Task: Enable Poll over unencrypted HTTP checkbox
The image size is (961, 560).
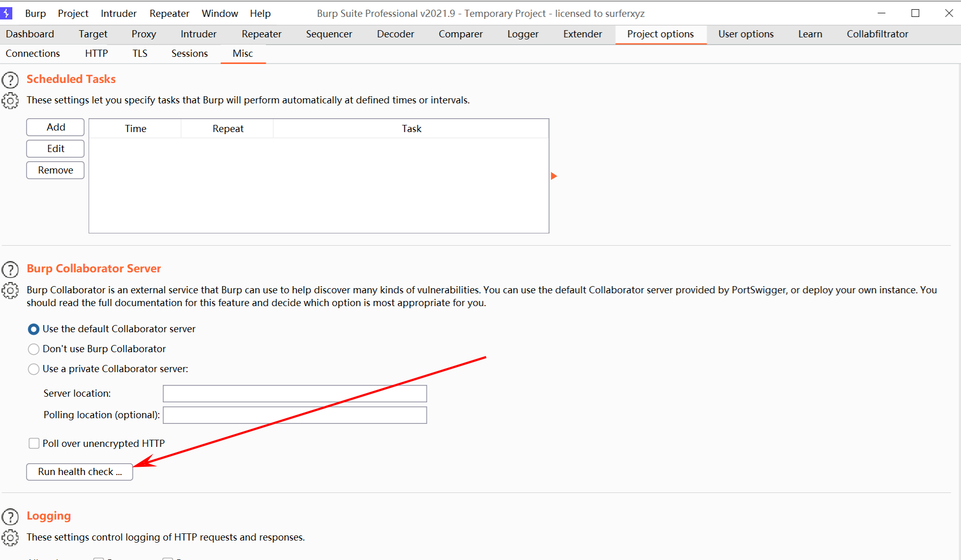Action: pyautogui.click(x=34, y=443)
